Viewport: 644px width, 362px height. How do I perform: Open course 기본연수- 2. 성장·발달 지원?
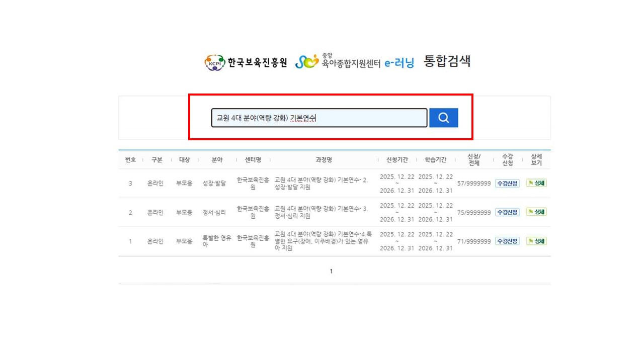[322, 184]
